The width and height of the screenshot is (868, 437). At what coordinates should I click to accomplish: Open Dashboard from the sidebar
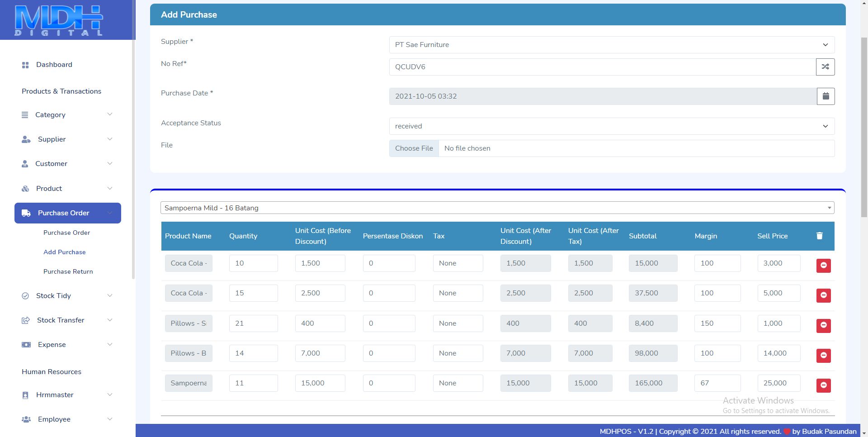coord(54,65)
